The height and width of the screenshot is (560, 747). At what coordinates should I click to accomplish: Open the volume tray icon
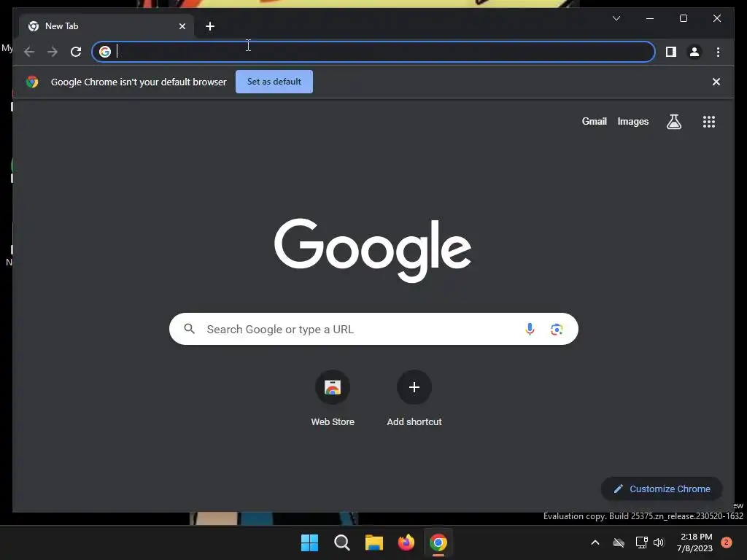(659, 542)
